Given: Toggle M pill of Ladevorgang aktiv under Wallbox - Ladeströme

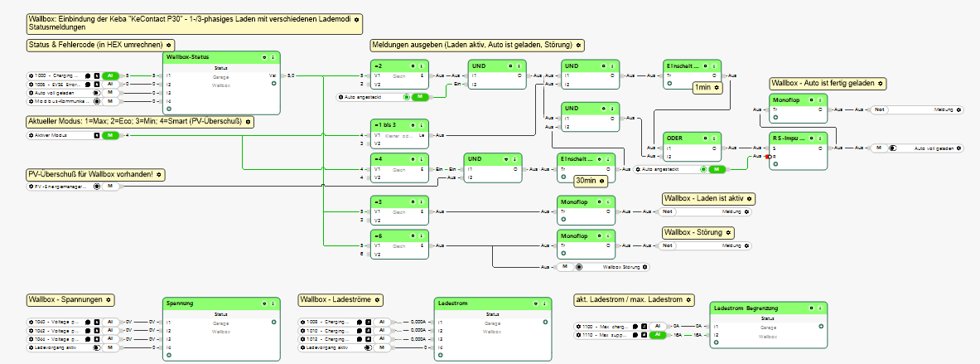Looking at the screenshot, I should [x=382, y=347].
